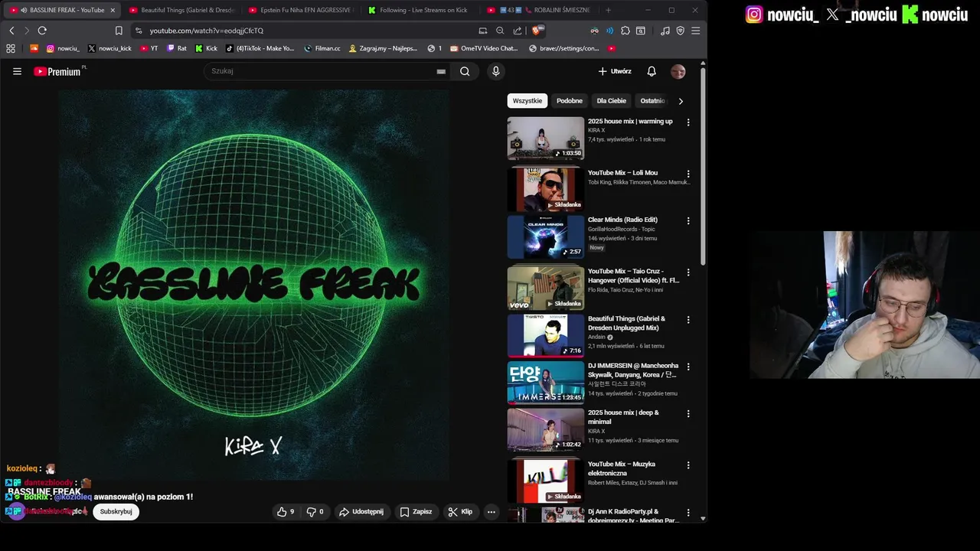
Task: Open the TikTok bookmark
Action: coord(260,48)
